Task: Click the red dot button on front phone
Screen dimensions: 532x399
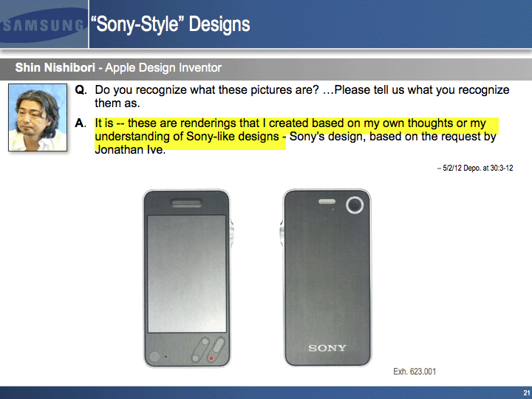Action: [211, 359]
